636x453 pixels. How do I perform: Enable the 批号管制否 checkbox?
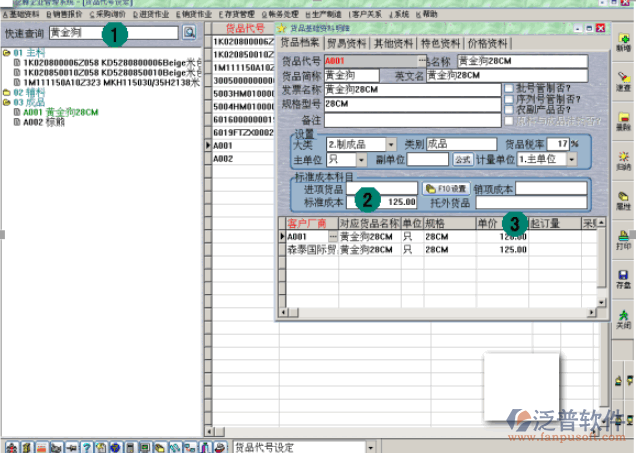pos(509,88)
